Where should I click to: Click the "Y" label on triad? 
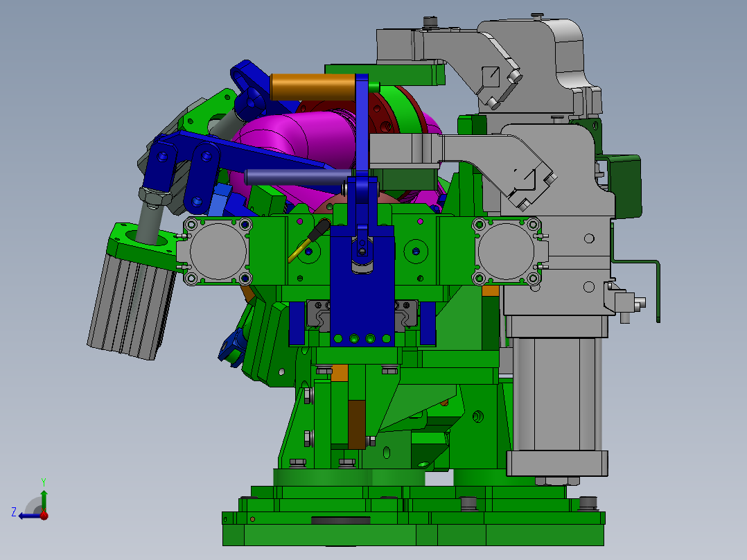click(44, 482)
